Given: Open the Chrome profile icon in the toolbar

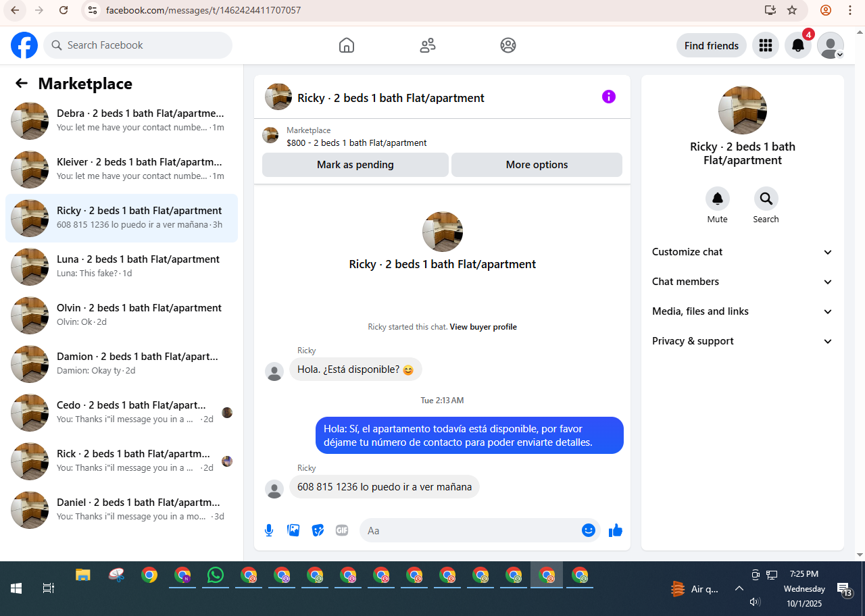Looking at the screenshot, I should 826,10.
